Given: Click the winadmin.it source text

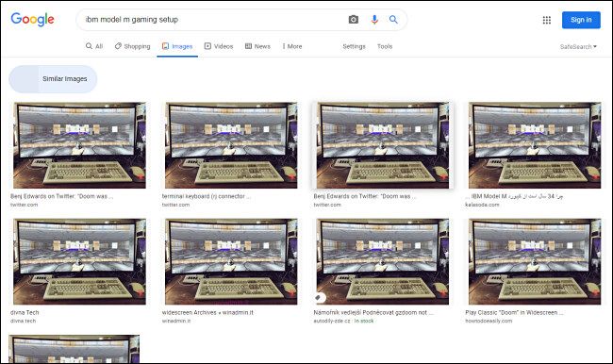Looking at the screenshot, I should pos(176,321).
